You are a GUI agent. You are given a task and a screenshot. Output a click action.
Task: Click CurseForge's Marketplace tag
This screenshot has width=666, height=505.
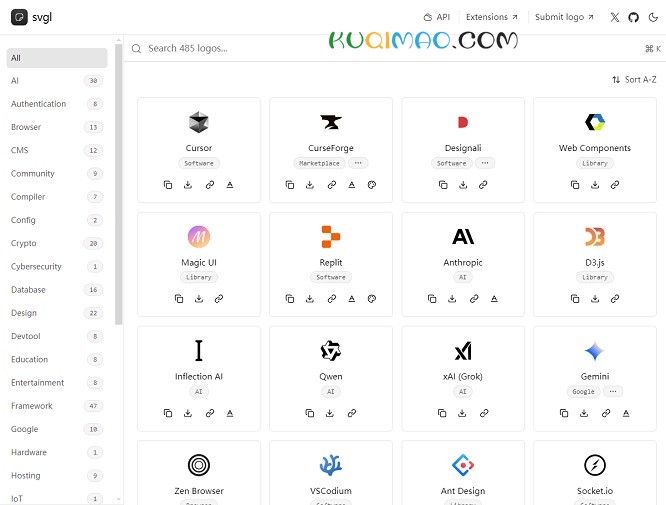pos(319,163)
